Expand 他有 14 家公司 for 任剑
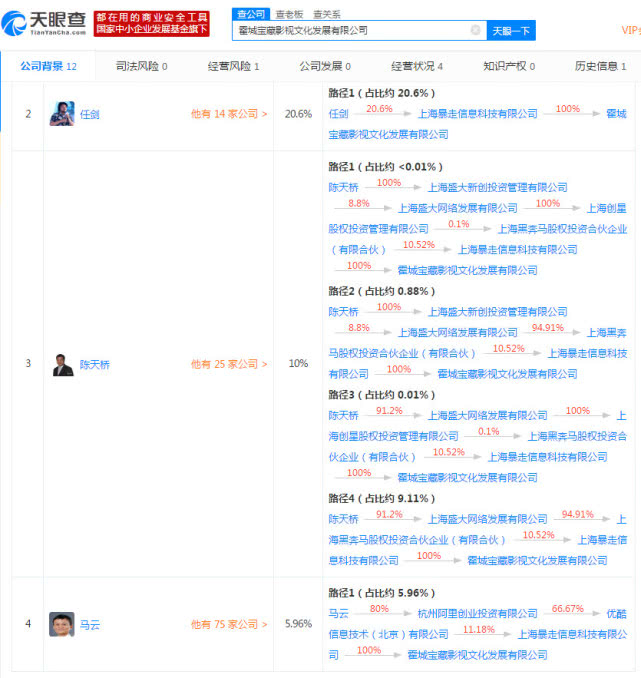Viewport: 641px width, 678px height. [229, 114]
